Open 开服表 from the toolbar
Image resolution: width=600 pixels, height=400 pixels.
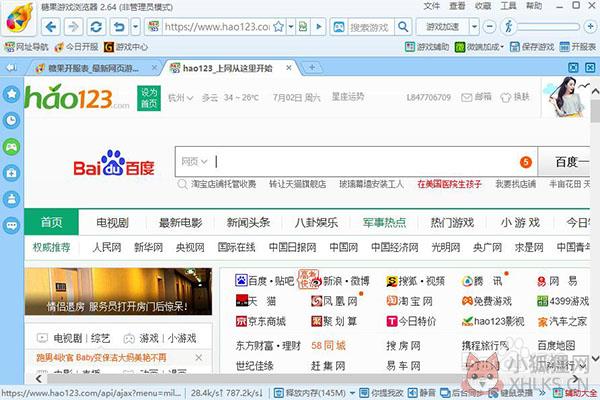pyautogui.click(x=577, y=47)
